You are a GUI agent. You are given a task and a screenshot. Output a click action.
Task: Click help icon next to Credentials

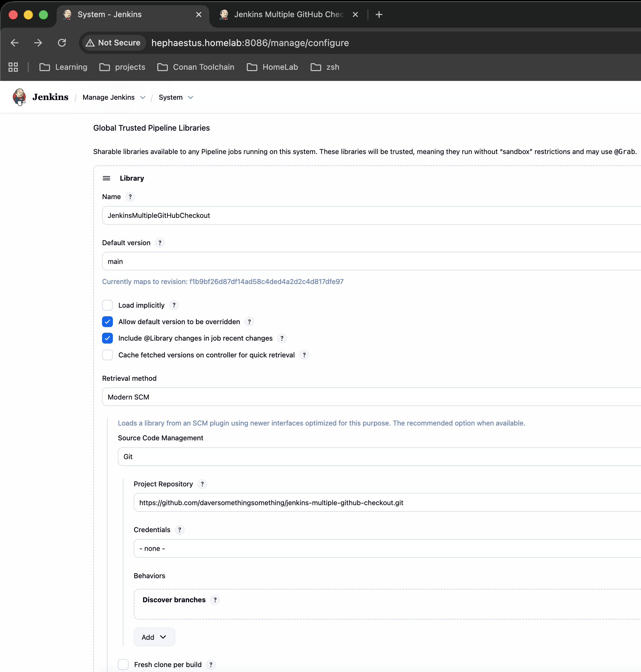click(179, 530)
